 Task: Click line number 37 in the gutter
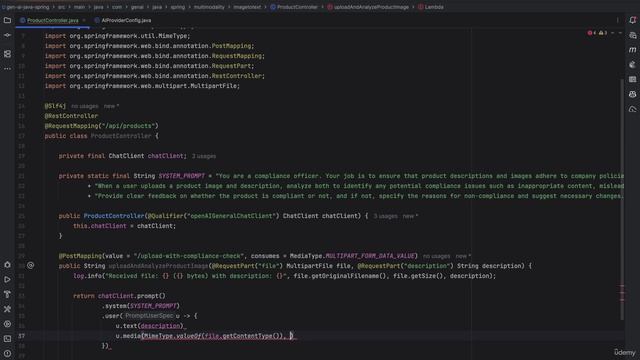[21, 336]
